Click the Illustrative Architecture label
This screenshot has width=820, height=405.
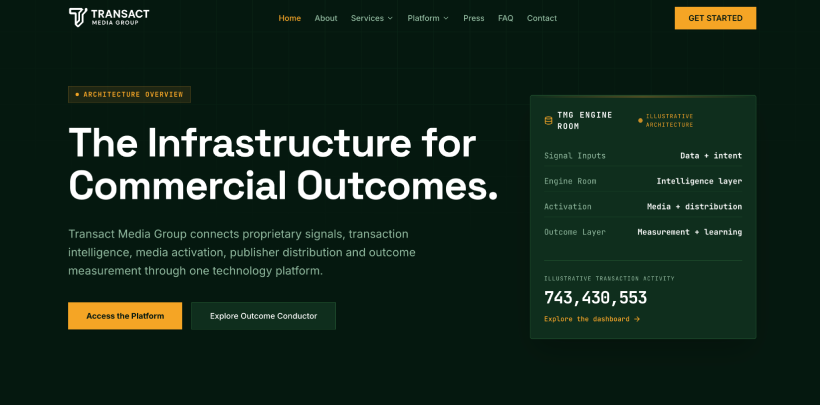tap(669, 120)
